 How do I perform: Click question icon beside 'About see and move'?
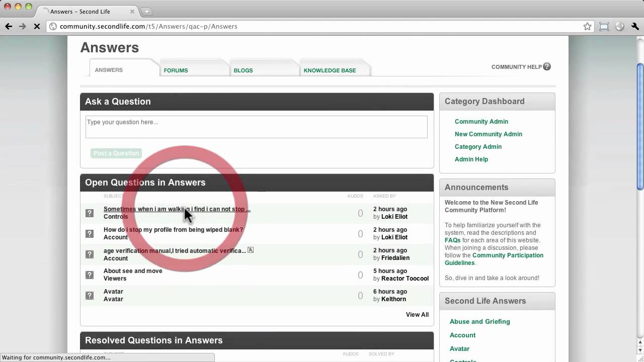[90, 275]
